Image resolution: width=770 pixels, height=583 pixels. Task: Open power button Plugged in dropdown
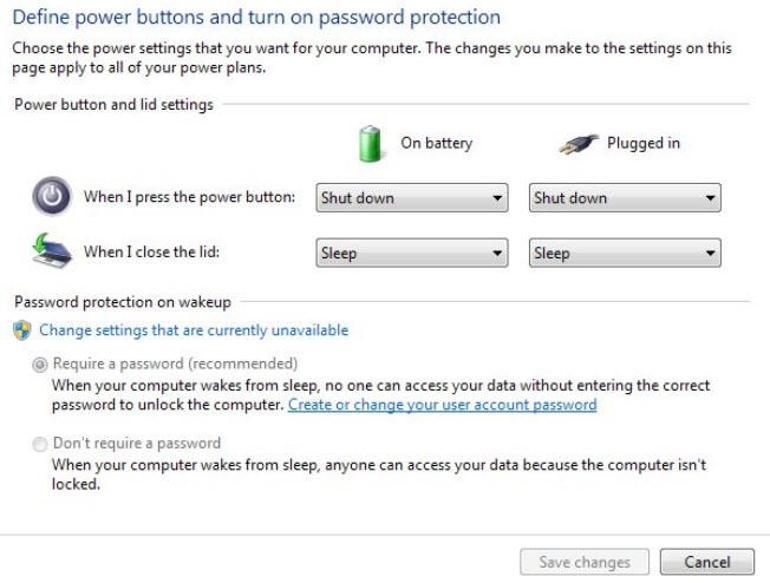[x=625, y=198]
